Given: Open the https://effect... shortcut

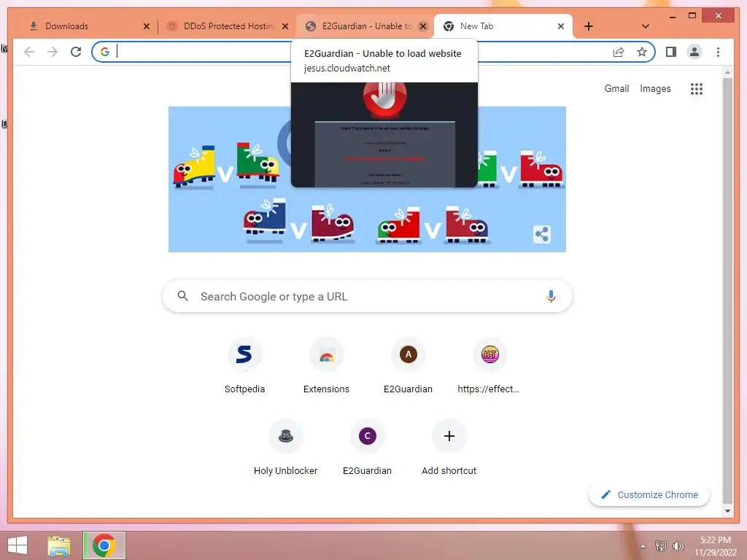Looking at the screenshot, I should tap(489, 366).
